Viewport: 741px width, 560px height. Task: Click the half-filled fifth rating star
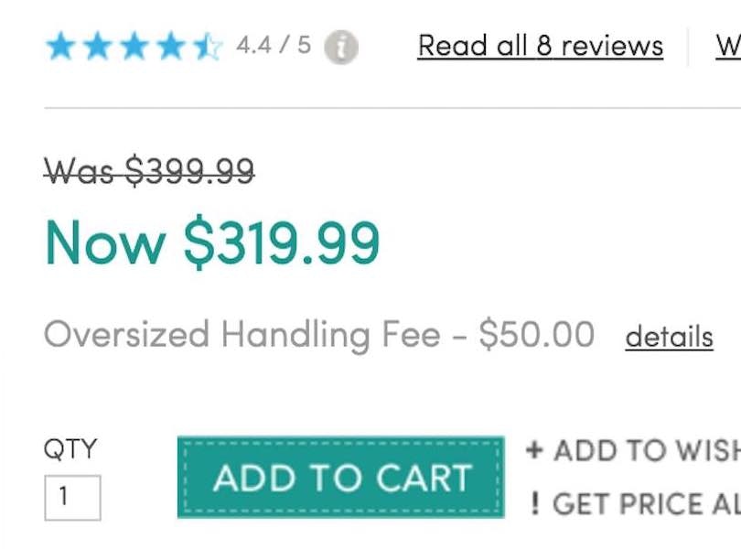(207, 46)
